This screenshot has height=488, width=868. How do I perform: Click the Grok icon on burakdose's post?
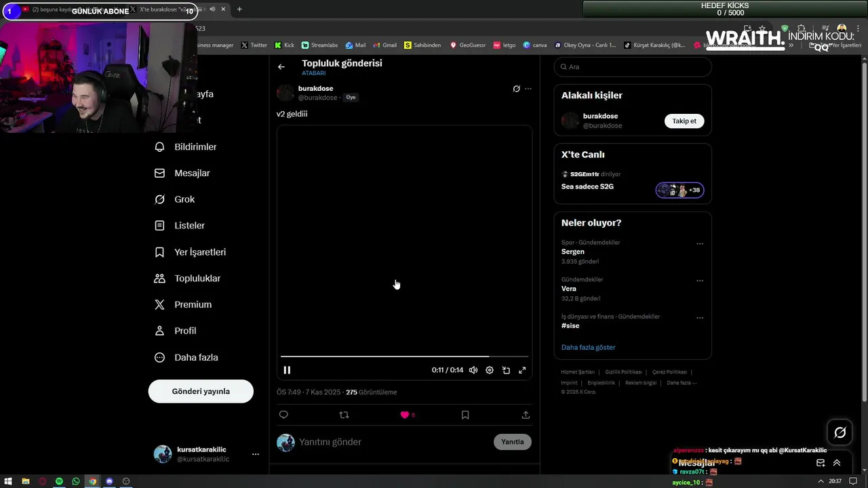[x=516, y=89]
